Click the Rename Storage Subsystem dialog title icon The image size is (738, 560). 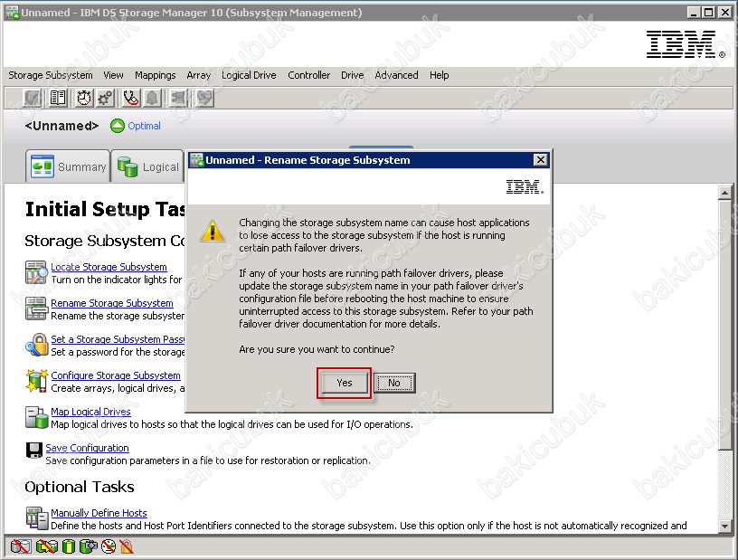pos(196,160)
